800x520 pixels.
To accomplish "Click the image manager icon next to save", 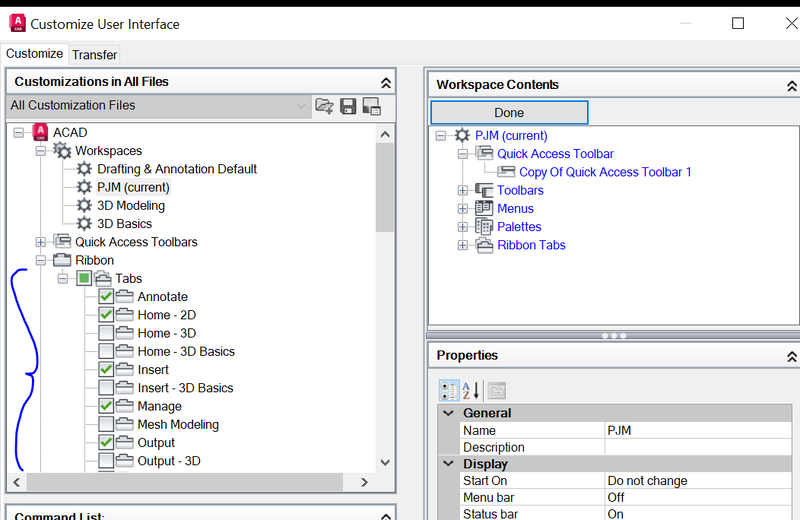I will click(371, 106).
